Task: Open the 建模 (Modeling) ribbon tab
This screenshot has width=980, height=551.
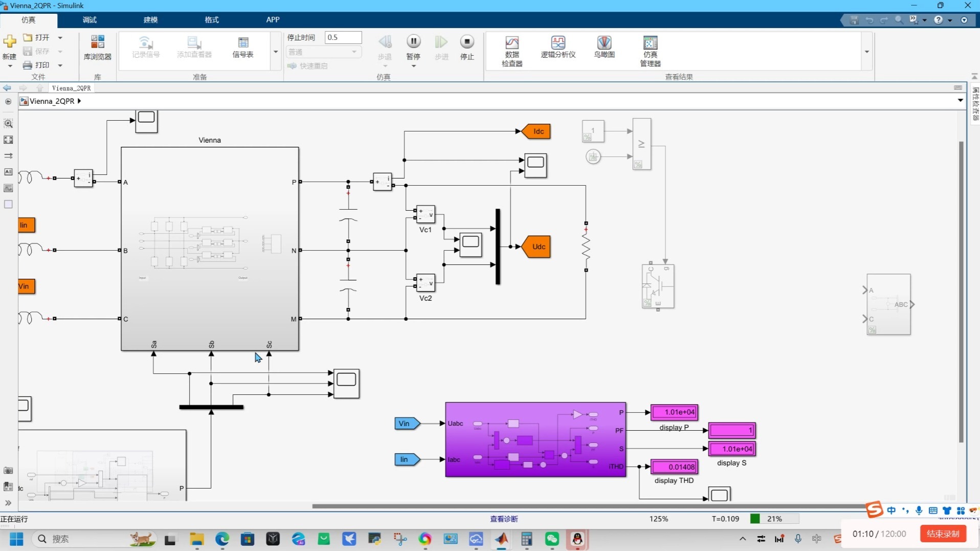Action: pyautogui.click(x=150, y=20)
